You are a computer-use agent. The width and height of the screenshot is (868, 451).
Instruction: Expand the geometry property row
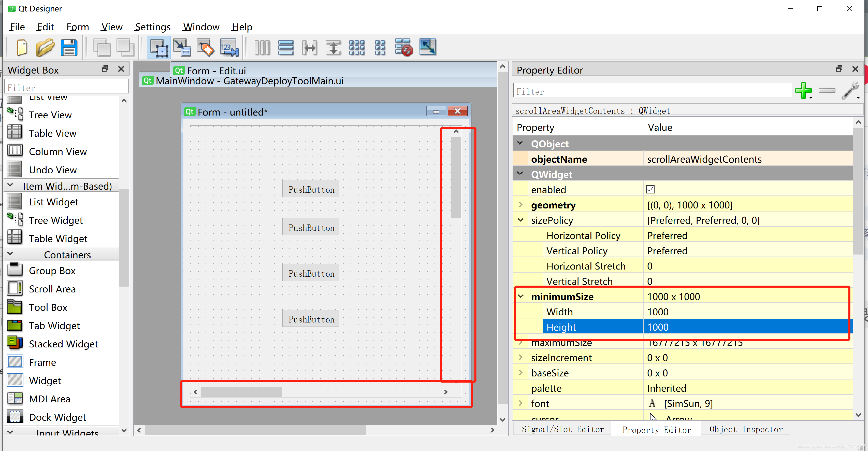pyautogui.click(x=521, y=205)
